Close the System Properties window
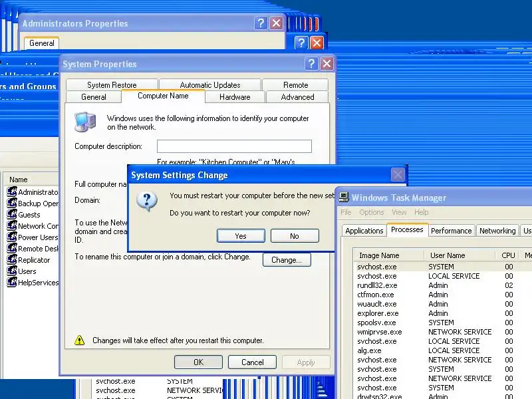The width and height of the screenshot is (532, 399). tap(327, 63)
